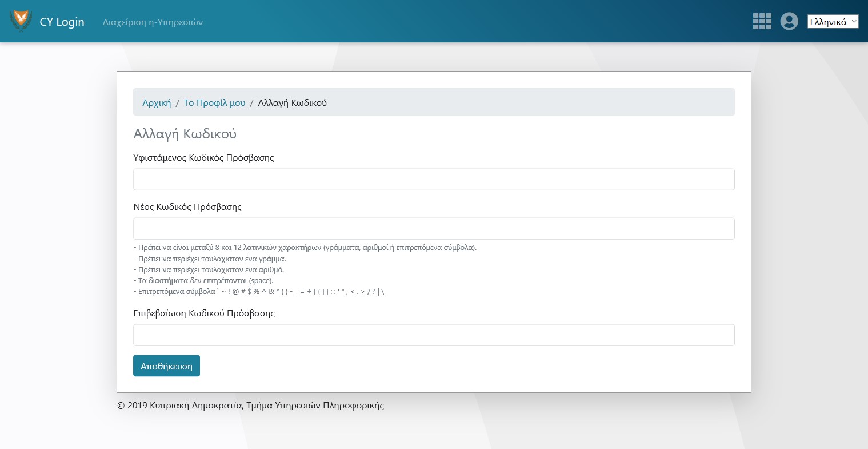This screenshot has width=868, height=449.
Task: Open Διαχείριση η-Υπηρεσιών in the navbar
Action: 153,22
